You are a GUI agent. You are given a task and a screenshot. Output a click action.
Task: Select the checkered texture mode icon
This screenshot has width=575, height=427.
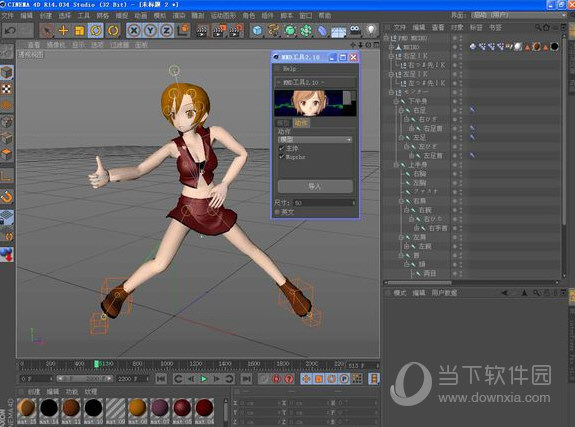(7, 89)
